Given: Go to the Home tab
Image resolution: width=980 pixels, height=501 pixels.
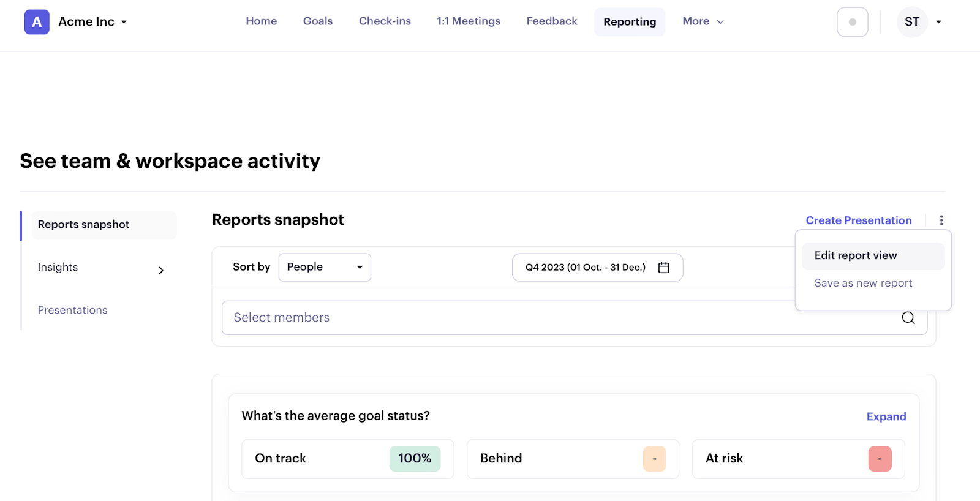Looking at the screenshot, I should tap(262, 21).
